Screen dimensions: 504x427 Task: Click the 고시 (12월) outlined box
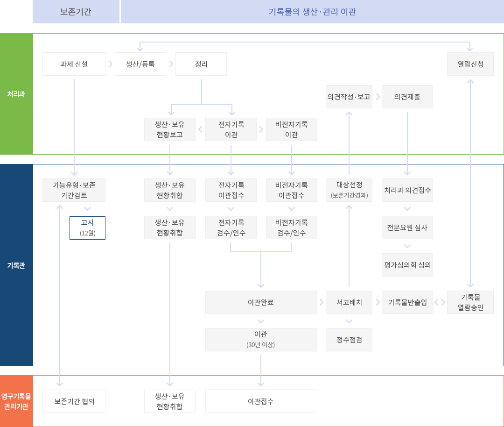click(87, 228)
